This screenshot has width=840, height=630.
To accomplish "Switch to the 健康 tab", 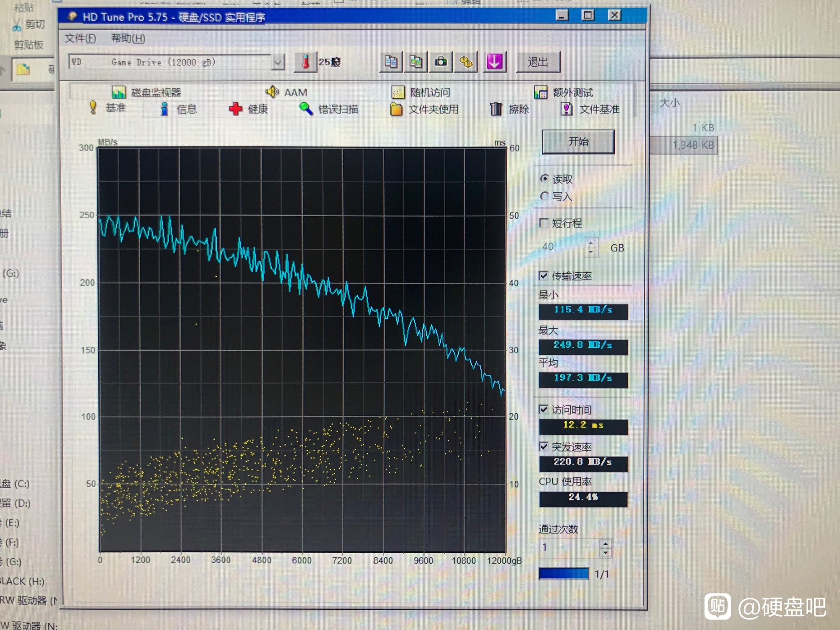I will tap(249, 109).
